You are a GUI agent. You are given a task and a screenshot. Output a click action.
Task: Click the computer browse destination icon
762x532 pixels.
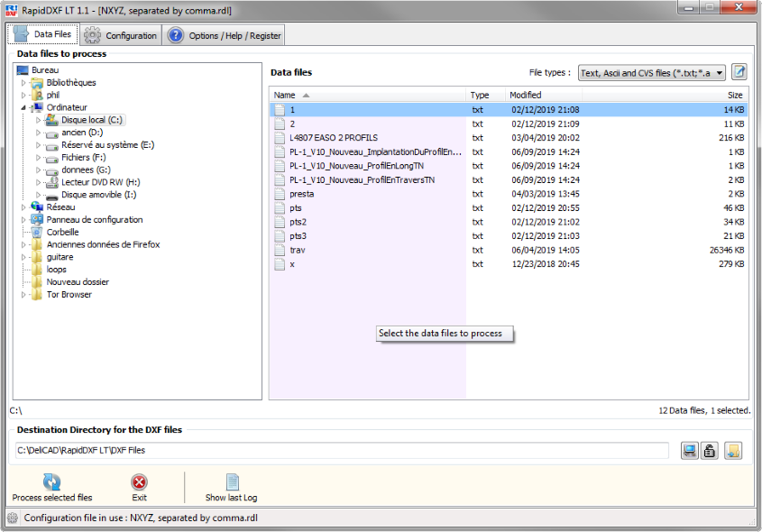coord(690,450)
